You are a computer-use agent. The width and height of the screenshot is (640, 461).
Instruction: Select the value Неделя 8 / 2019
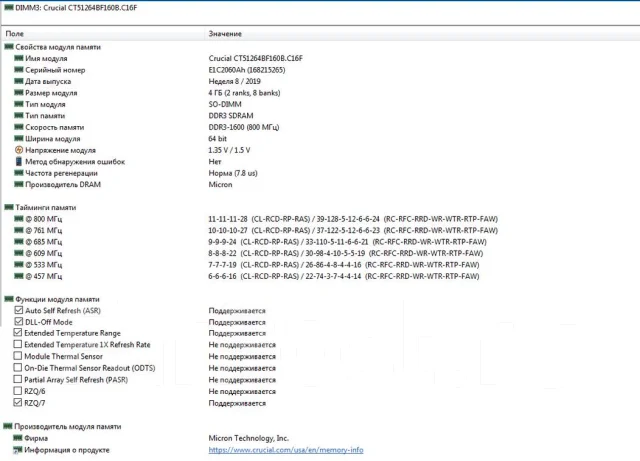point(235,81)
